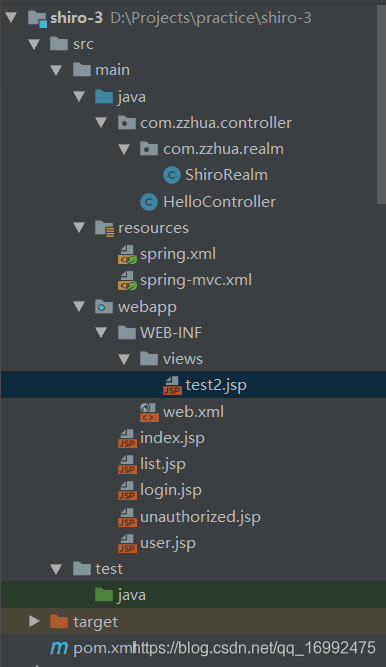This screenshot has width=386, height=667.
Task: Select index.jsp file
Action: (172, 438)
